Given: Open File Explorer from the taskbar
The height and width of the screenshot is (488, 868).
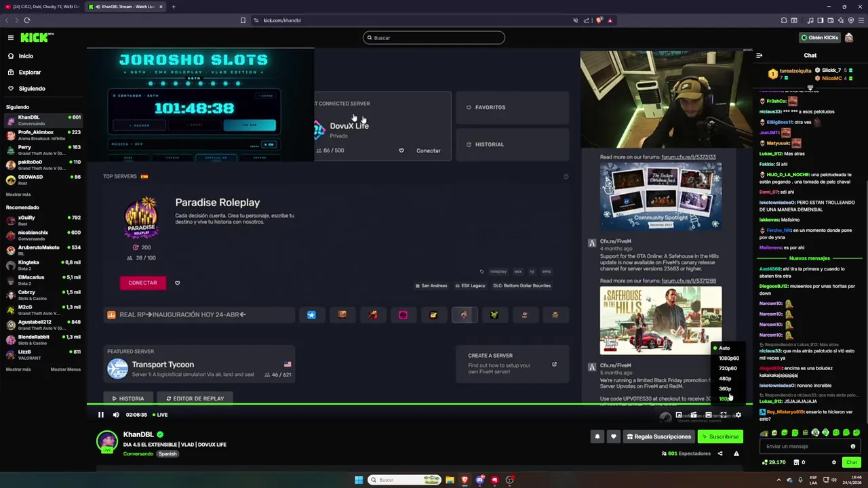Looking at the screenshot, I should point(450,480).
